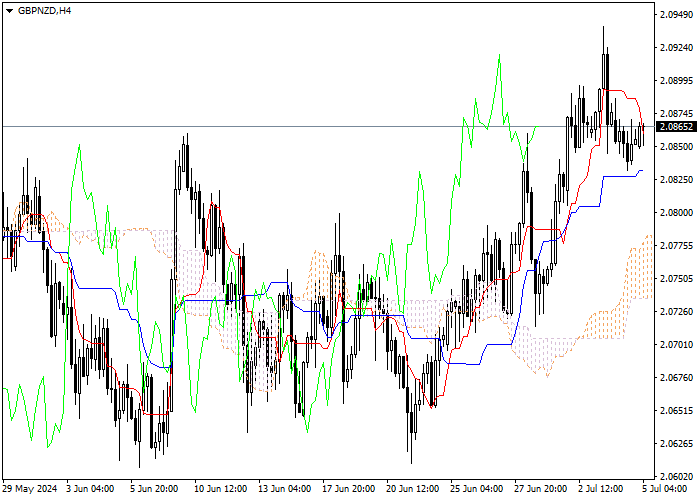Image resolution: width=700 pixels, height=500 pixels.
Task: Select the current price label 2.08652
Action: [x=676, y=127]
